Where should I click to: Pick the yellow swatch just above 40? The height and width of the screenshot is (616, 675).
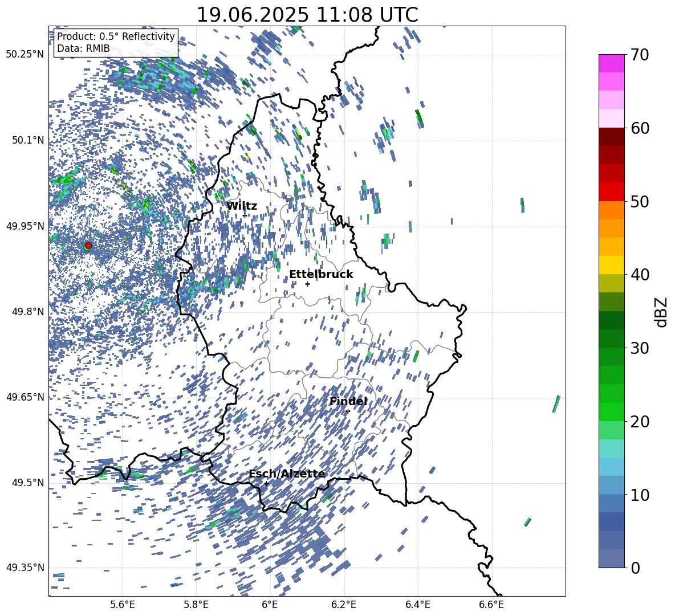(x=611, y=265)
